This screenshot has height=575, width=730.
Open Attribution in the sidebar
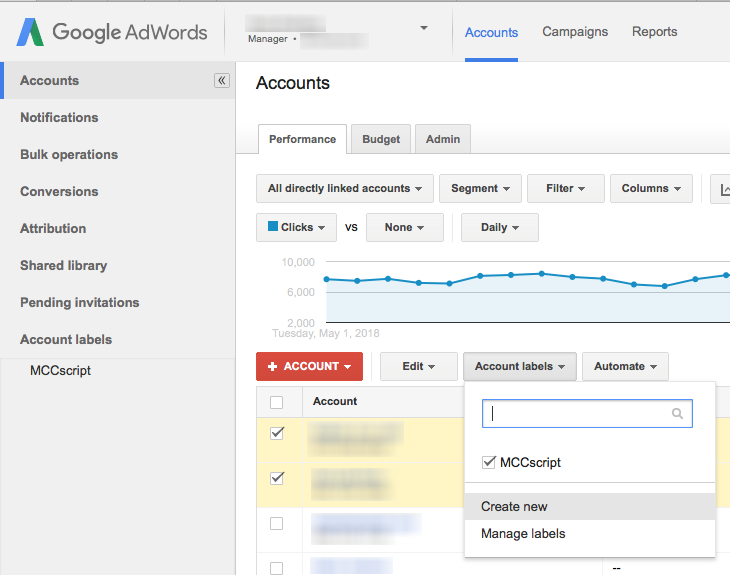(53, 229)
